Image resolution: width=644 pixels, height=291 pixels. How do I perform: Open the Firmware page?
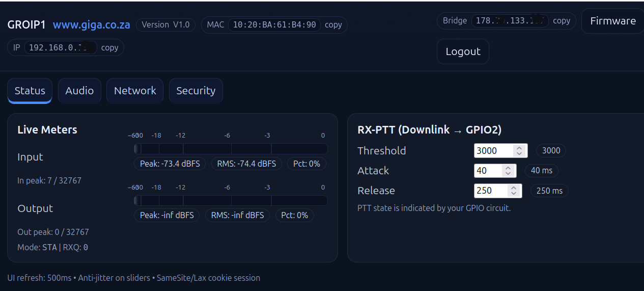point(612,21)
